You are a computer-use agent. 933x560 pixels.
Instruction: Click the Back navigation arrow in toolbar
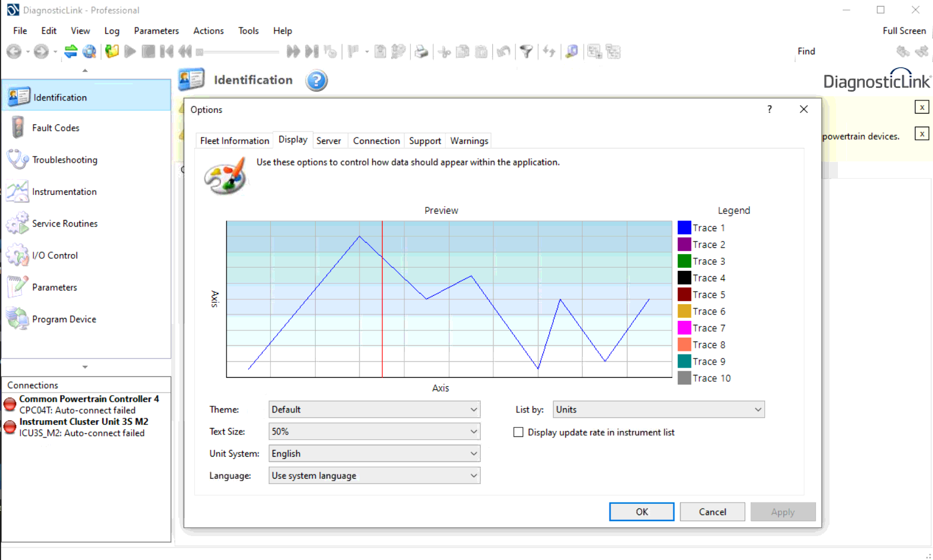[x=14, y=52]
